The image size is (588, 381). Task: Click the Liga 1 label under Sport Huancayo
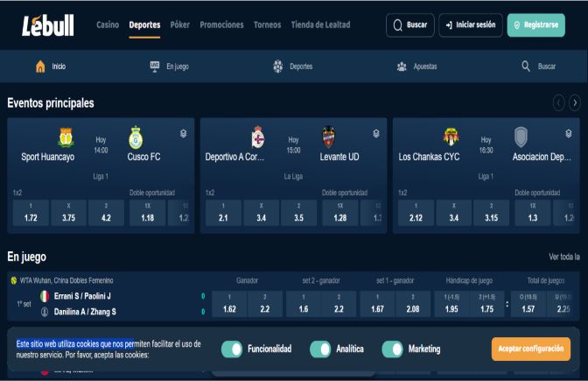[101, 176]
